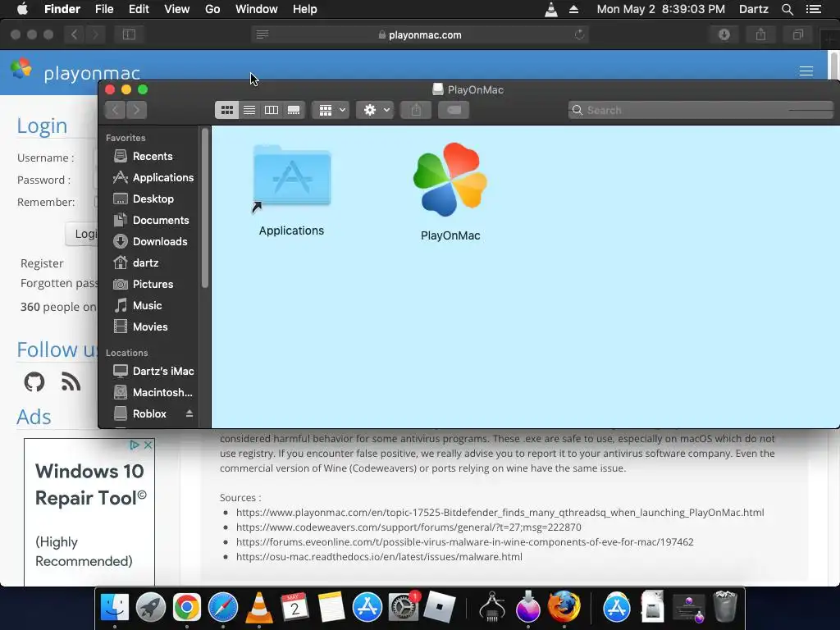The image size is (840, 630).
Task: Click the edit tags button
Action: [x=454, y=110]
